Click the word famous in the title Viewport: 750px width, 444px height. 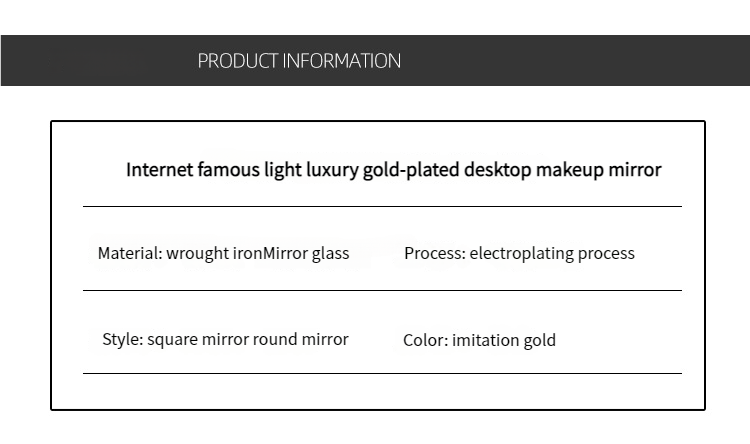pos(228,170)
